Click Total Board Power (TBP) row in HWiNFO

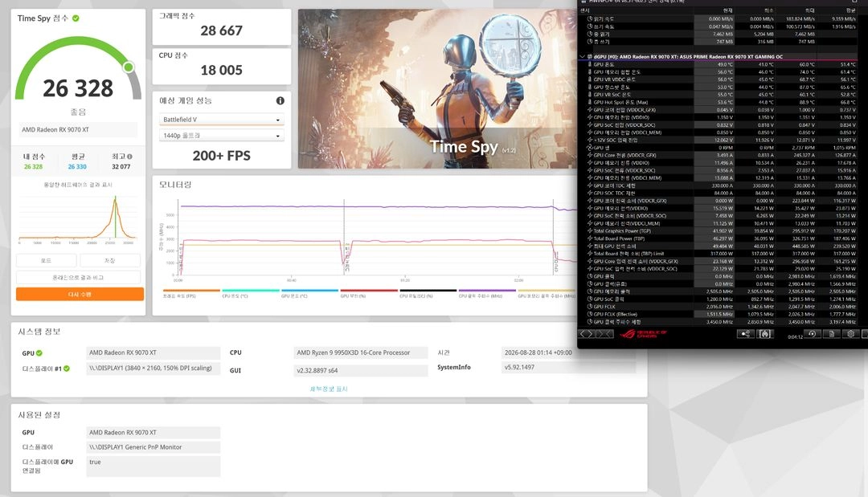point(723,238)
